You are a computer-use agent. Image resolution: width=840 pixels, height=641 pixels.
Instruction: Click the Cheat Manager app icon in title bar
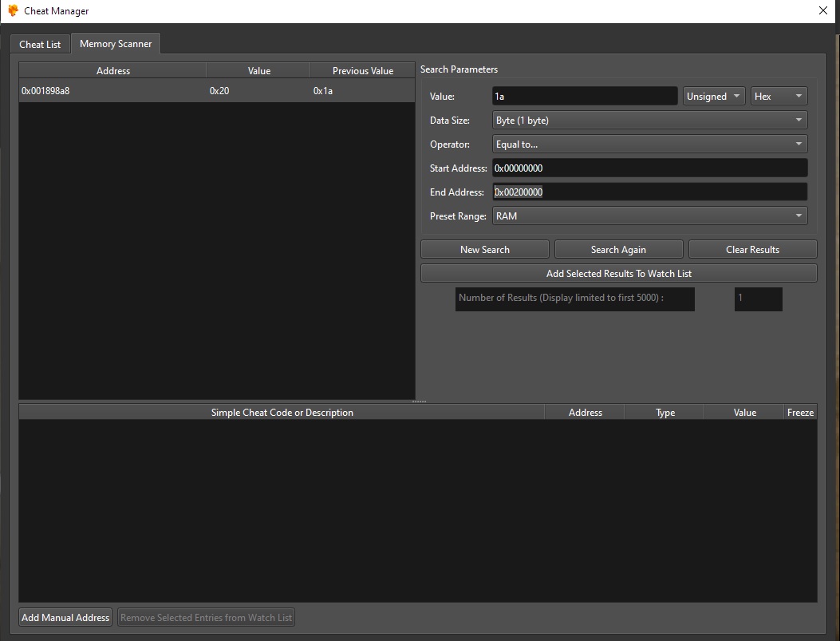coord(13,11)
